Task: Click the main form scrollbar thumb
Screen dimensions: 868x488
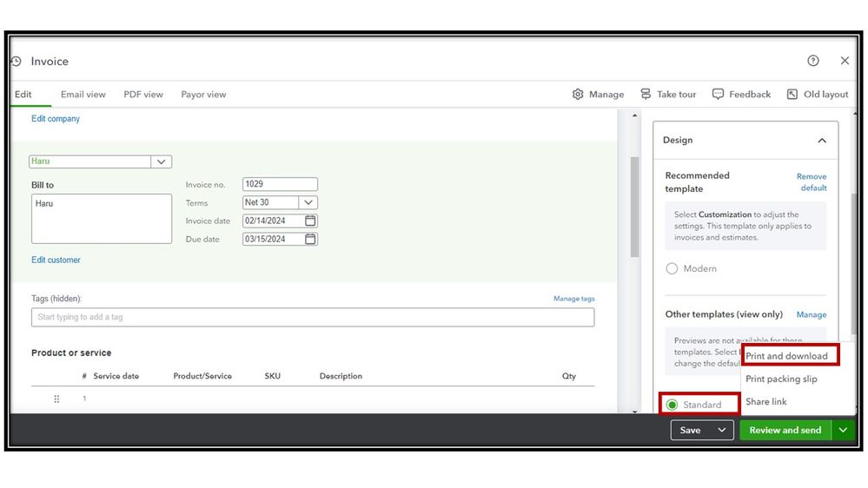Action: 634,208
